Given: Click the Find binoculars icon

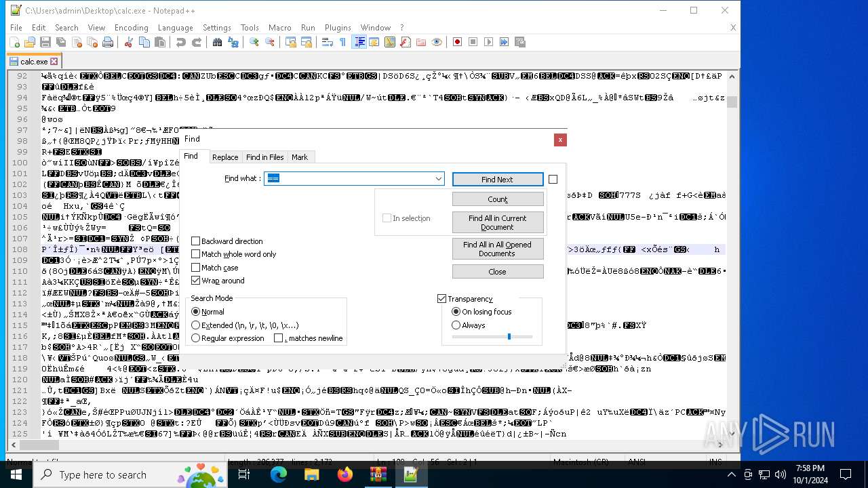Looking at the screenshot, I should pos(217,42).
